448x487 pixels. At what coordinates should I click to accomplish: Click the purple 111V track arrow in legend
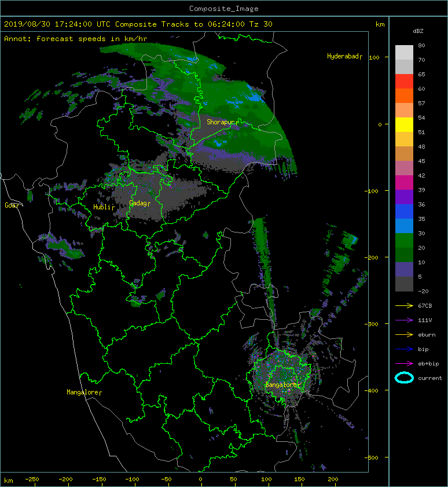[404, 320]
